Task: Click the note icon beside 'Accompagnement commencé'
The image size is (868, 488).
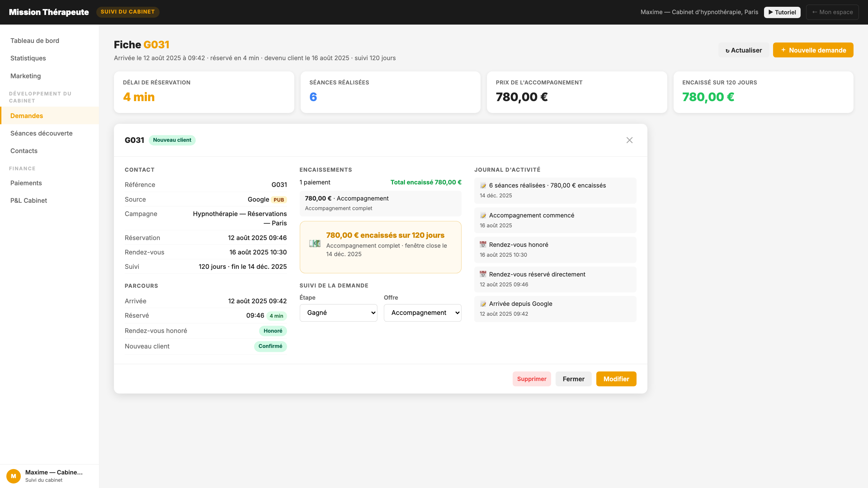Action: (483, 215)
